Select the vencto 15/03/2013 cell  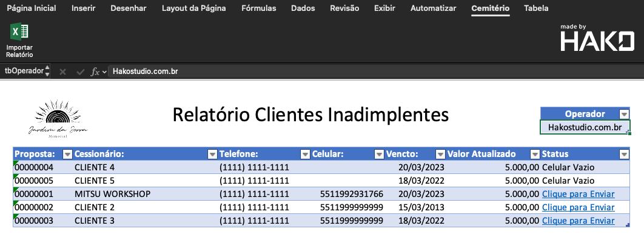pyautogui.click(x=415, y=207)
